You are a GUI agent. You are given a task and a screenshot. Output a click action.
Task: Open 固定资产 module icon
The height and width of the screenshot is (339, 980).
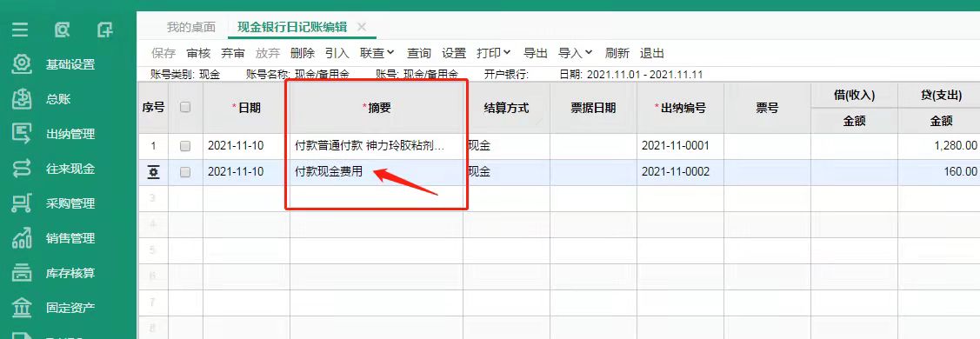22,308
